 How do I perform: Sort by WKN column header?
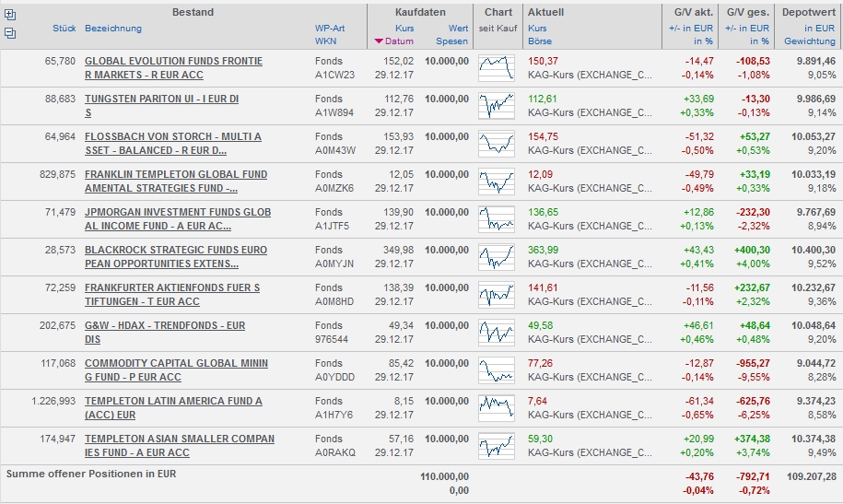[x=326, y=41]
